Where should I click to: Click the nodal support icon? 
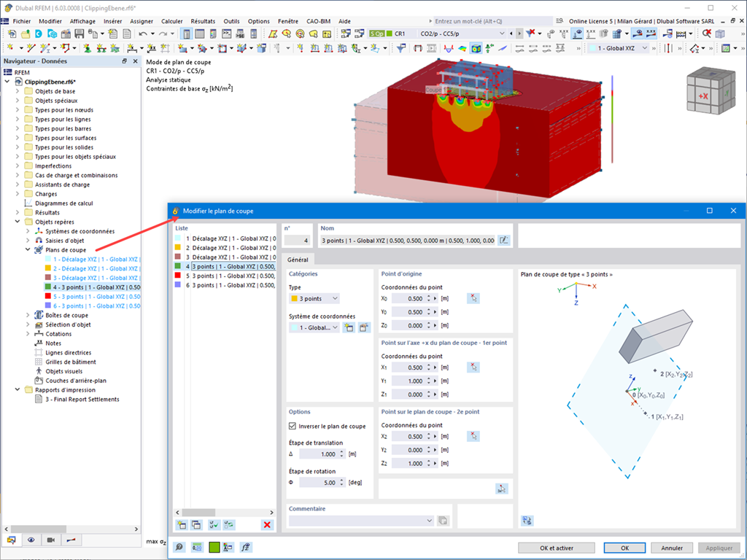pos(88,48)
